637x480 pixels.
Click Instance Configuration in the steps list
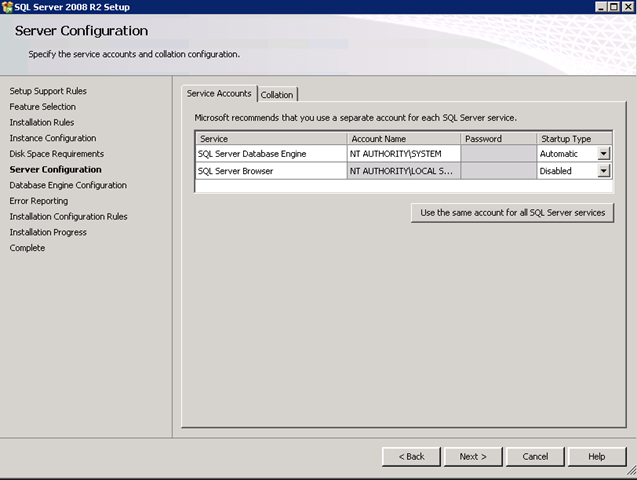tap(53, 138)
